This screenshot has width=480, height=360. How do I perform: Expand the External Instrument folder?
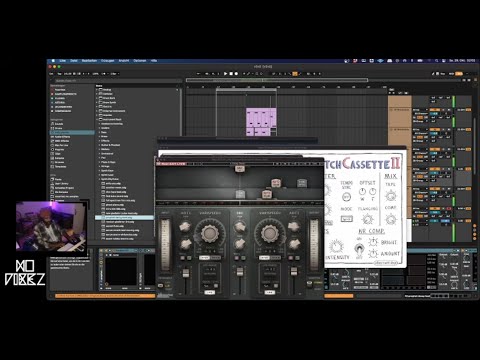(x=97, y=111)
